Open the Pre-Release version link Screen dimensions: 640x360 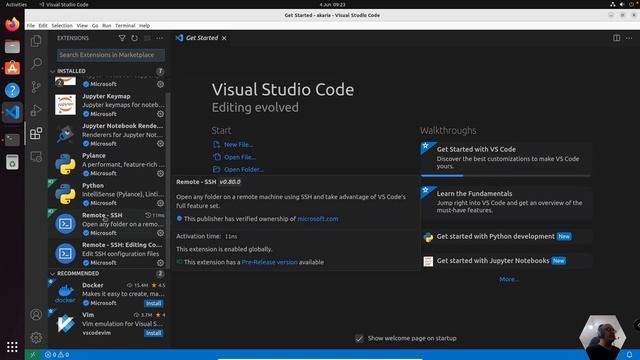pos(269,262)
